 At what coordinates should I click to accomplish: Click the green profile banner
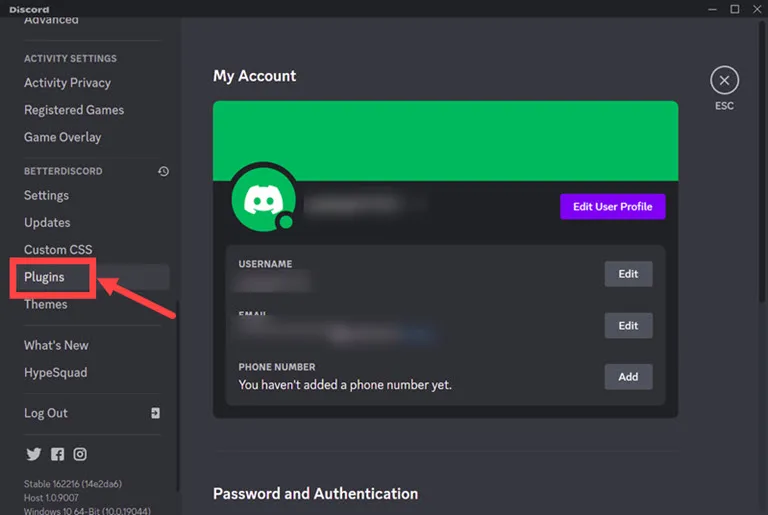(445, 141)
